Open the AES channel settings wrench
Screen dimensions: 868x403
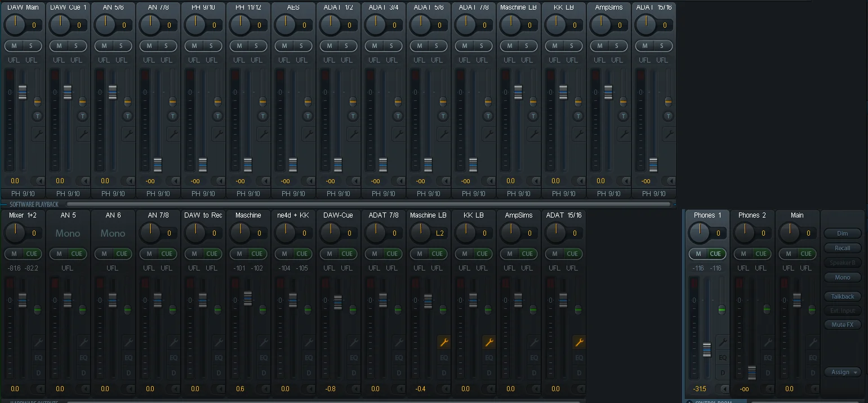(308, 134)
